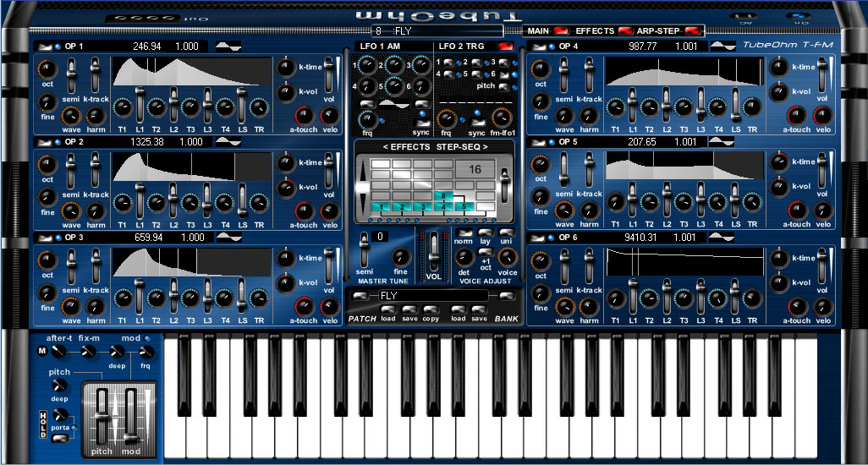Toggle the LFO 1 AM sync button

(422, 123)
